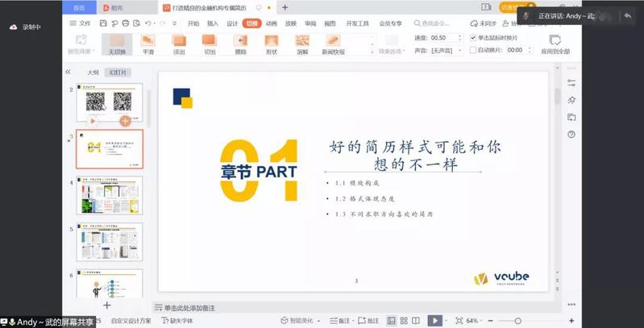Viewport: 644px width, 328px height.
Task: Choose the 溶解 transition effect
Action: [302, 44]
